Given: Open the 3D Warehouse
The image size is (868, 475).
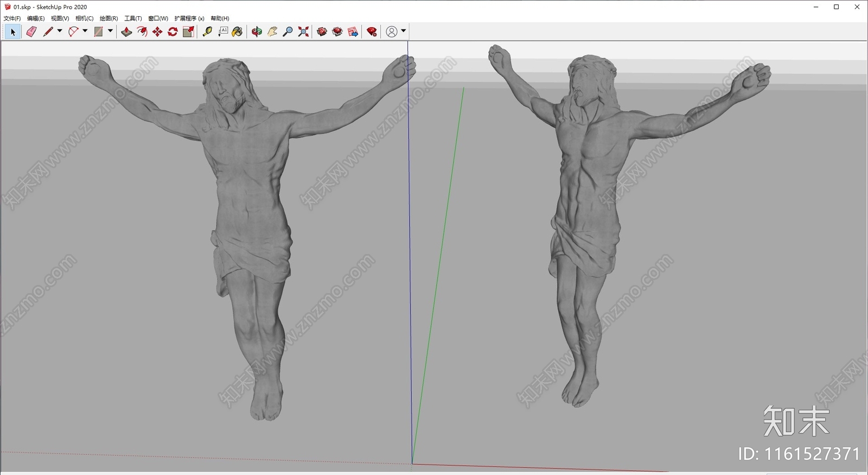Looking at the screenshot, I should [x=322, y=32].
